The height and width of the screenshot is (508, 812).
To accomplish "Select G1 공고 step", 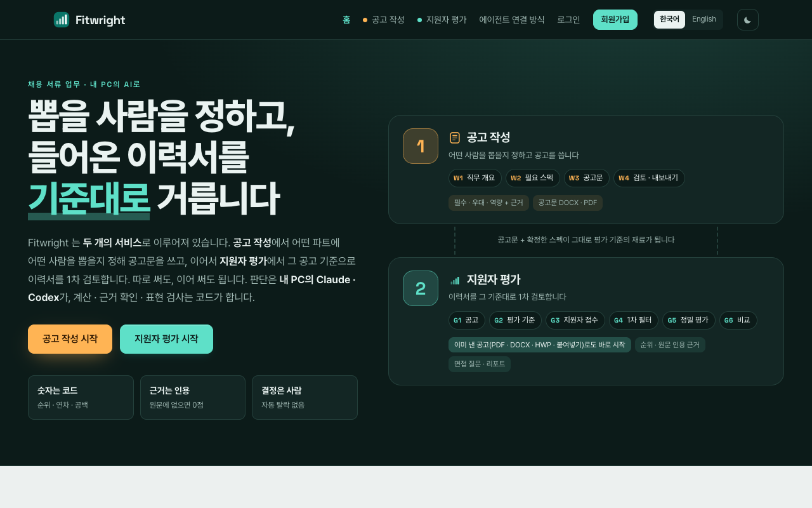I will [x=466, y=321].
